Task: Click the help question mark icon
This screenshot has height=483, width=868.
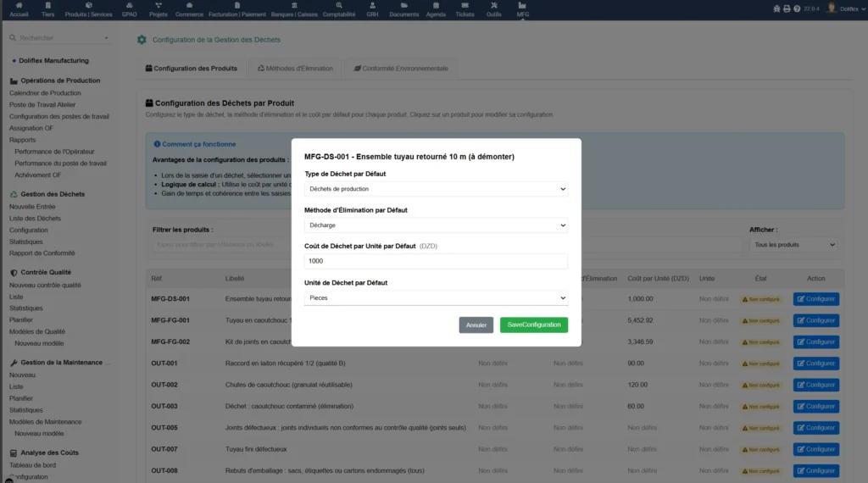Action: click(797, 8)
